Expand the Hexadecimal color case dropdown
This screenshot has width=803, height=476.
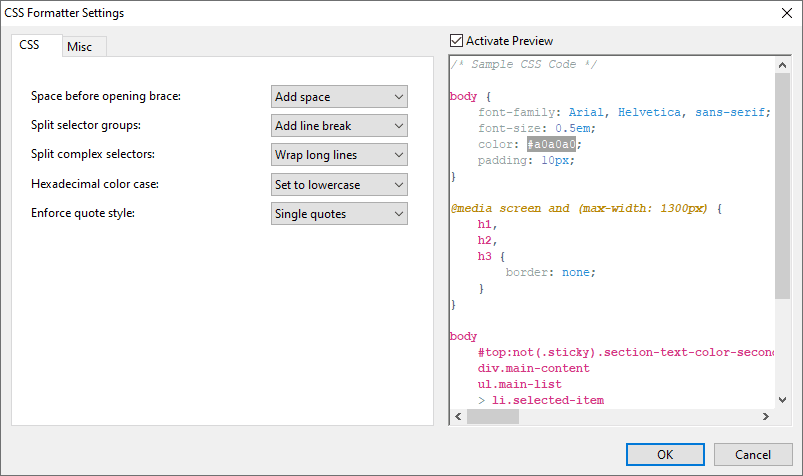click(x=339, y=185)
